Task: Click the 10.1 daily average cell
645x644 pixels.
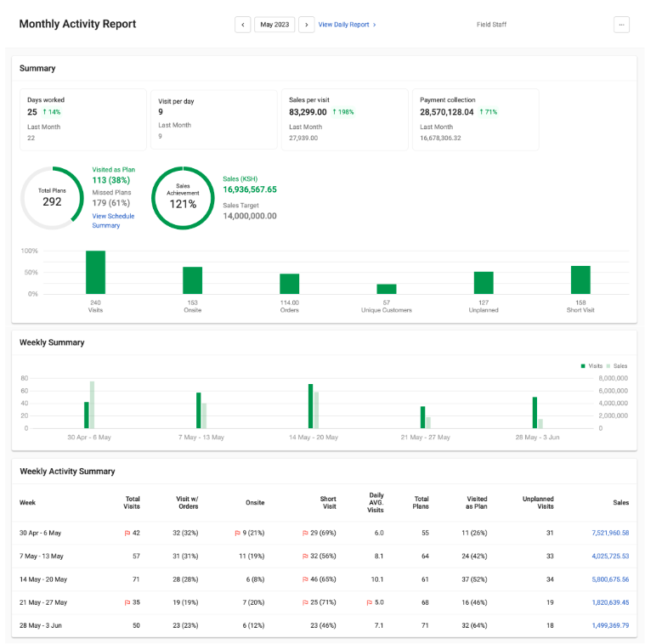Action: coord(377,579)
